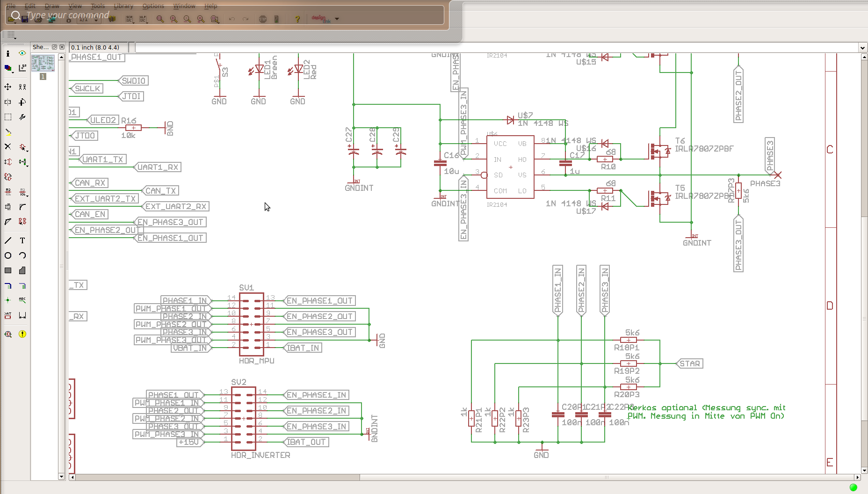Select the Attribute tool
Image resolution: width=868 pixels, height=494 pixels.
8,315
